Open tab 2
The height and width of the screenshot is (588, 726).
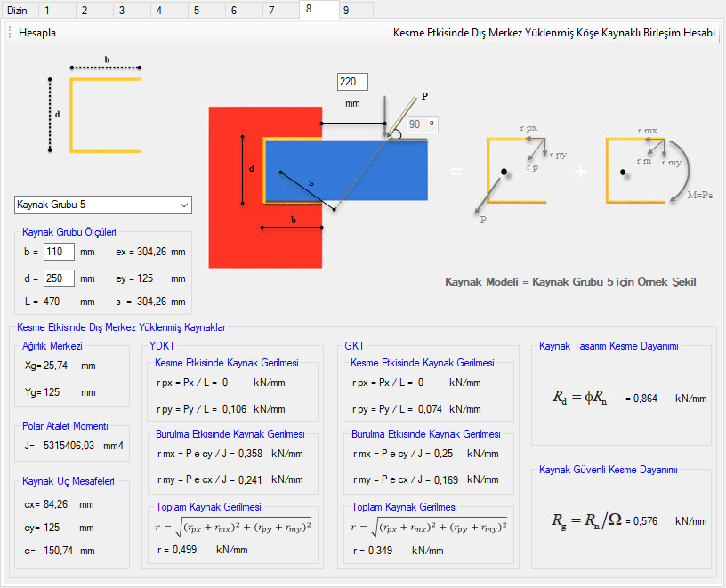coord(95,10)
